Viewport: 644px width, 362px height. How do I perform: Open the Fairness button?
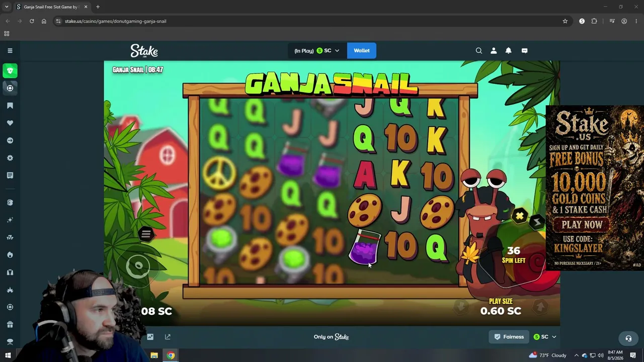click(x=509, y=337)
